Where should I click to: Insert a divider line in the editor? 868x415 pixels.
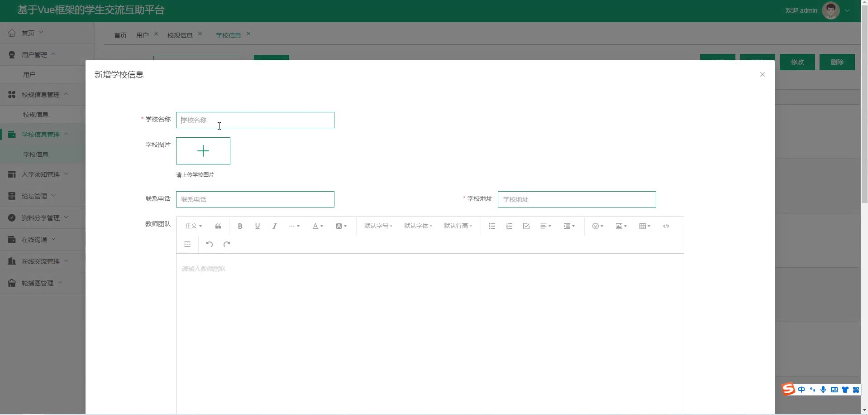pyautogui.click(x=187, y=244)
